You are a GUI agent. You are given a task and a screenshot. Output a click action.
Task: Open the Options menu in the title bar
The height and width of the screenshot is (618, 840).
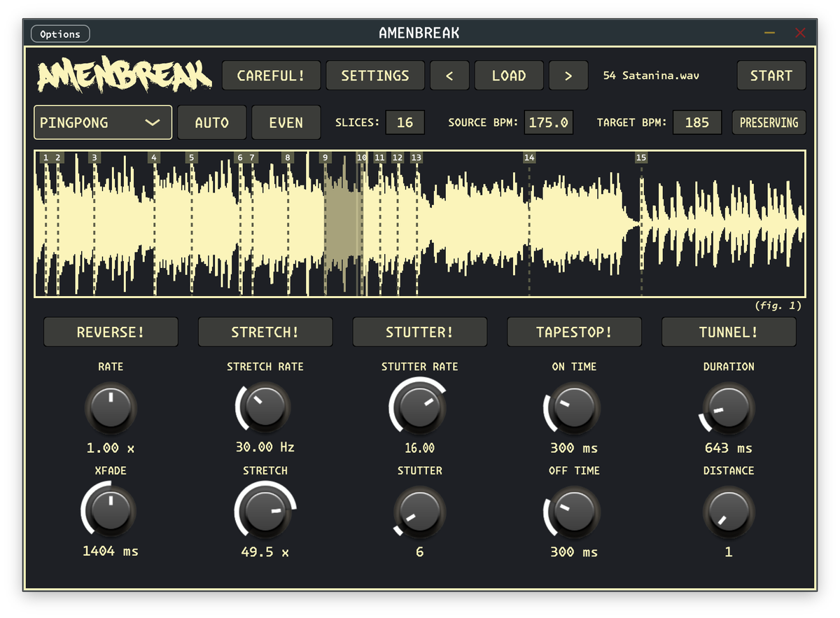coord(60,34)
